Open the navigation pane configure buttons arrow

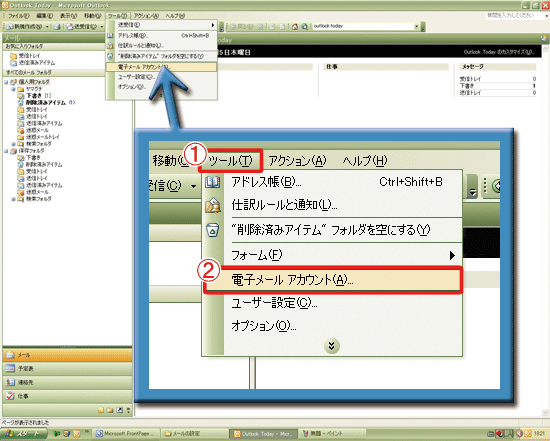tap(128, 410)
